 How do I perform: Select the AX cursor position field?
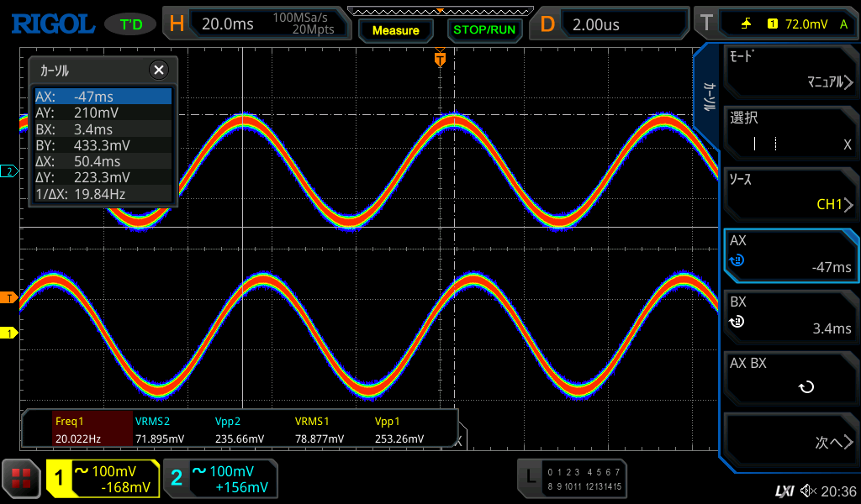coord(790,255)
